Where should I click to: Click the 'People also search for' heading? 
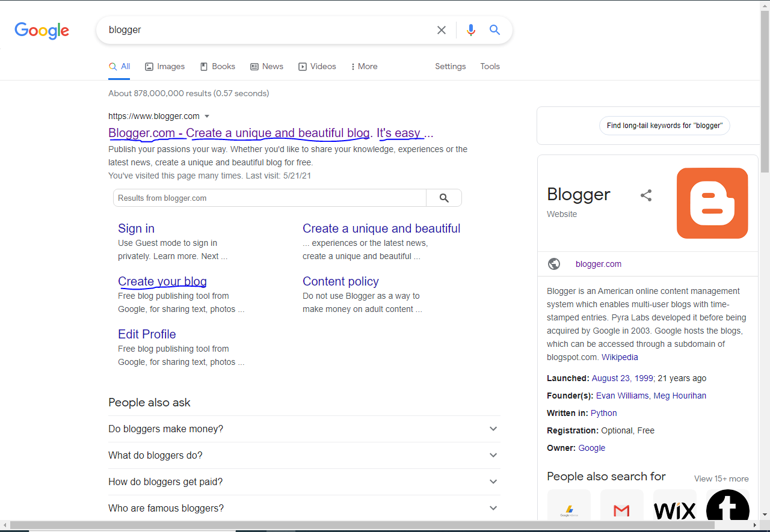point(606,477)
